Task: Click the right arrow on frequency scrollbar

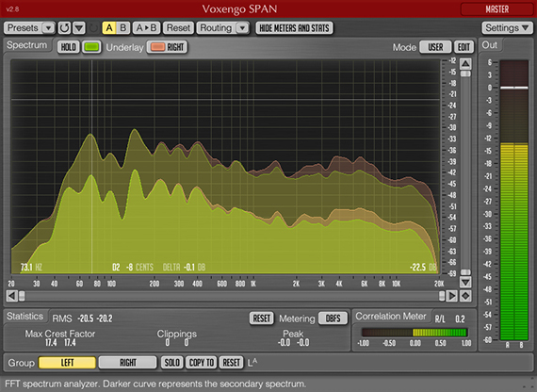Action: (451, 296)
